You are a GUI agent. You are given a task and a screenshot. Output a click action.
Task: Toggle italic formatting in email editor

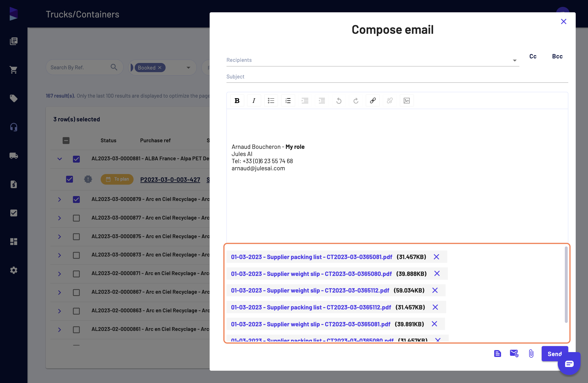click(254, 100)
